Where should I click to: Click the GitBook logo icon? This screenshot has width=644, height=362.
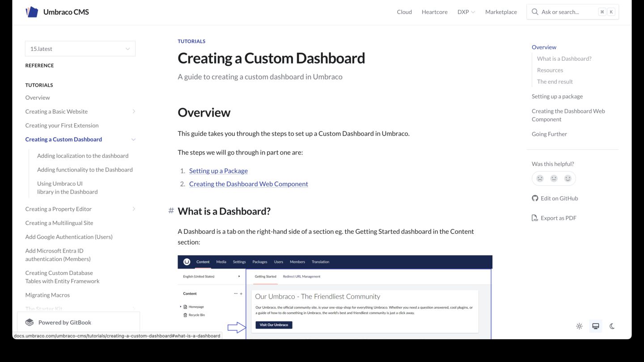[x=30, y=322]
